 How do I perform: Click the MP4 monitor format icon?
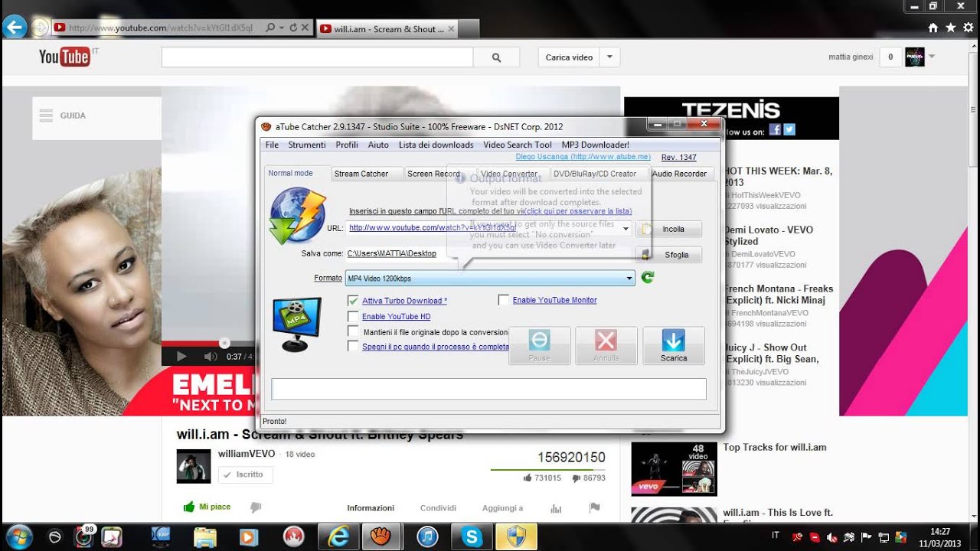click(297, 324)
